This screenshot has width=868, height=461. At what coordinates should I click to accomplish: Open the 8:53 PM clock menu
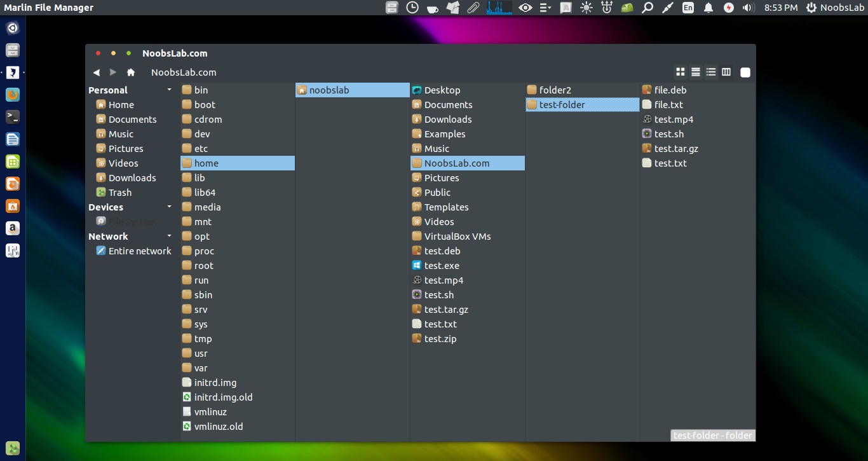(x=781, y=8)
